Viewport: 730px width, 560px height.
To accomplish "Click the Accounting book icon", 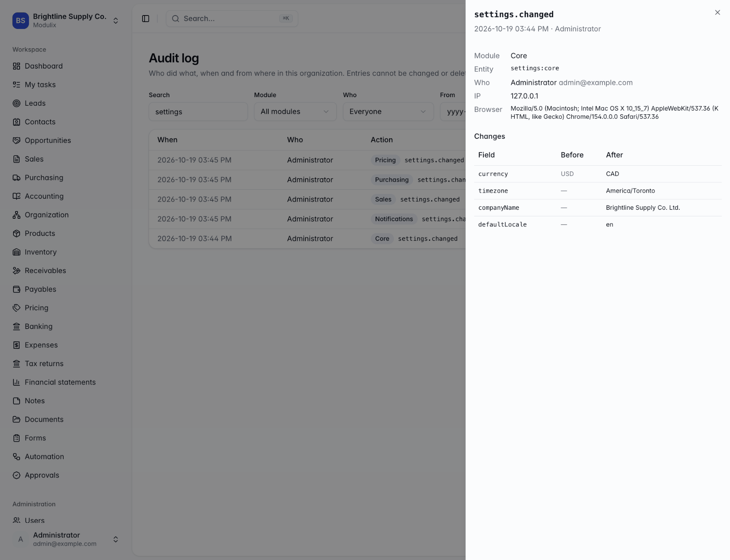I will pos(16,196).
